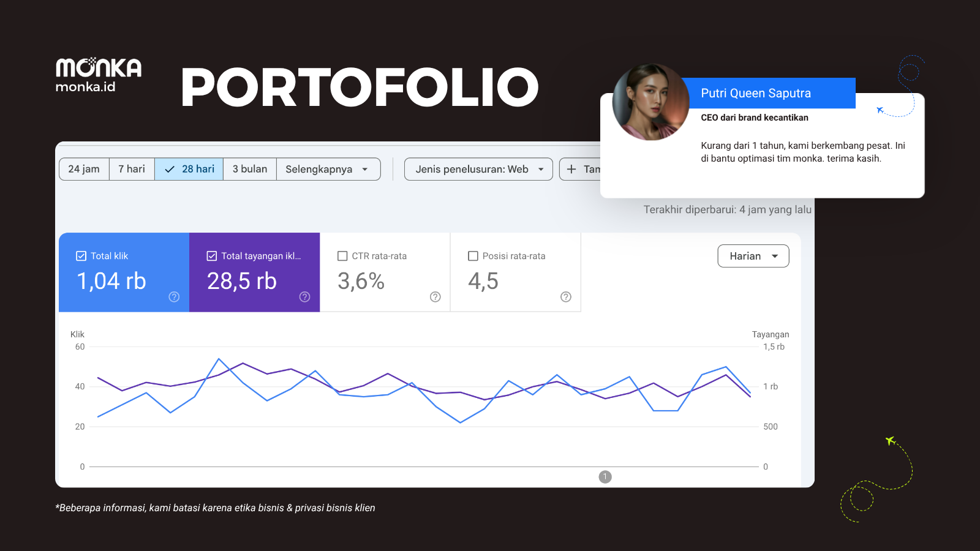980x551 pixels.
Task: Enable the CTR rata-rata checkbox
Action: click(342, 256)
